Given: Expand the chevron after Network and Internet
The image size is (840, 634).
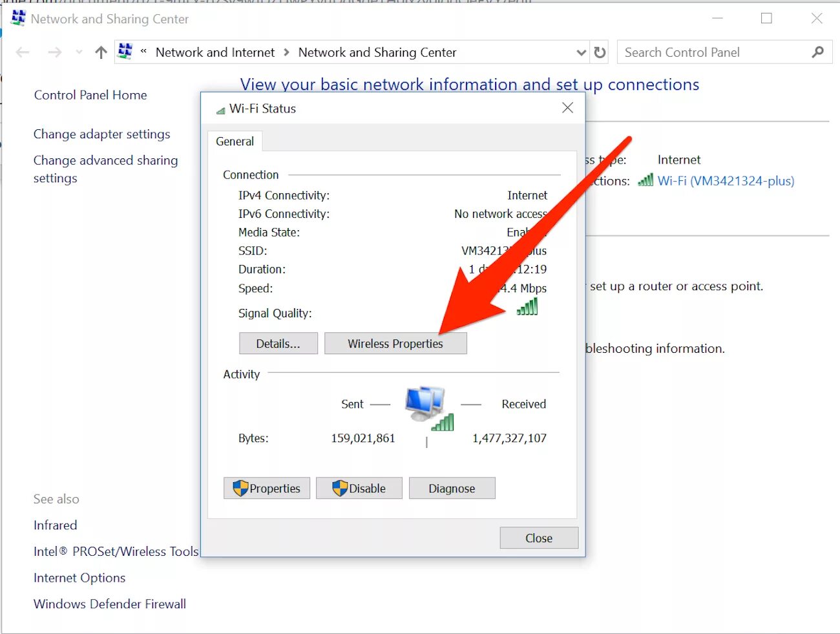Looking at the screenshot, I should (x=287, y=52).
